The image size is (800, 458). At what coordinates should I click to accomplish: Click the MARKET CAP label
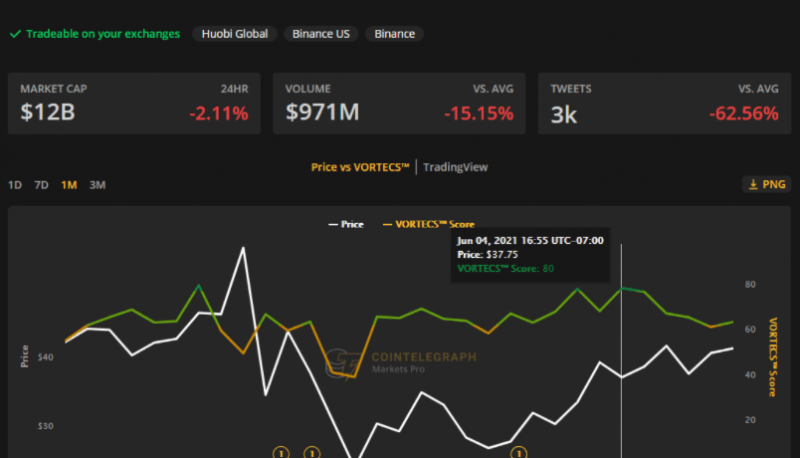point(54,89)
